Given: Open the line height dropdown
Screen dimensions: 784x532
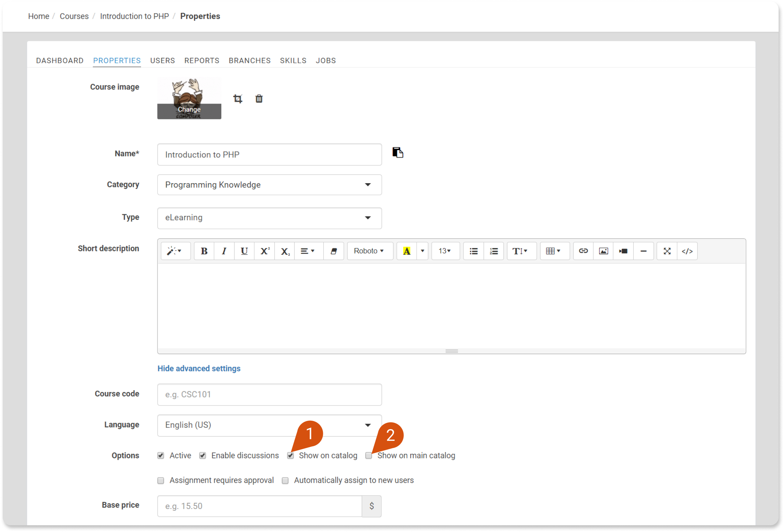Looking at the screenshot, I should tap(522, 251).
